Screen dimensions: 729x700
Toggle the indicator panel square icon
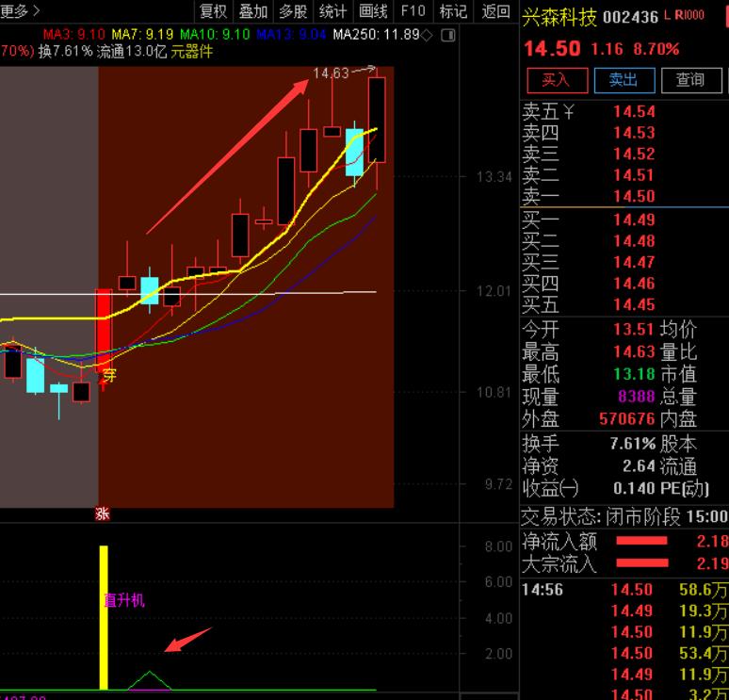447,35
